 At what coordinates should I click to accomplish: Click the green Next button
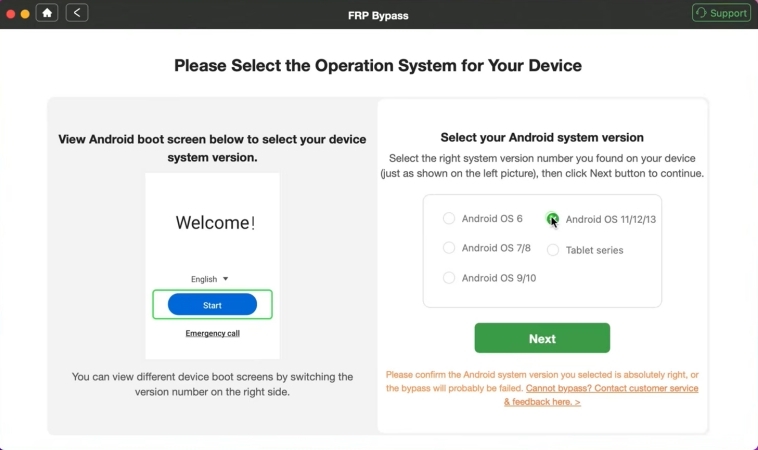pos(542,338)
